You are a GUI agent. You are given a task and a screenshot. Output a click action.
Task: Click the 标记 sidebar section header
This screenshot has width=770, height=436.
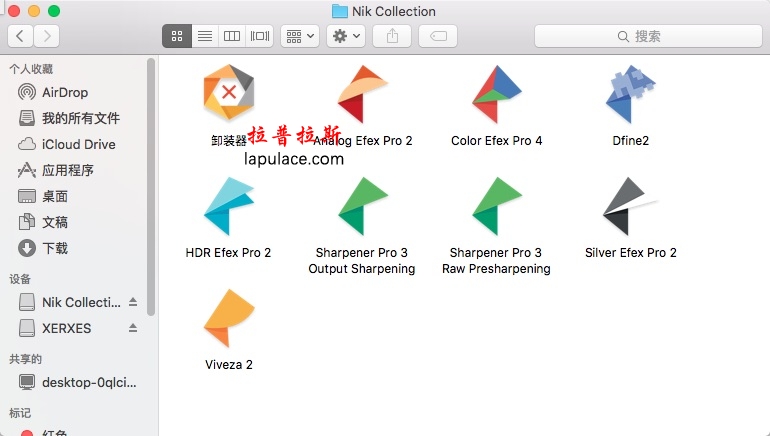20,413
